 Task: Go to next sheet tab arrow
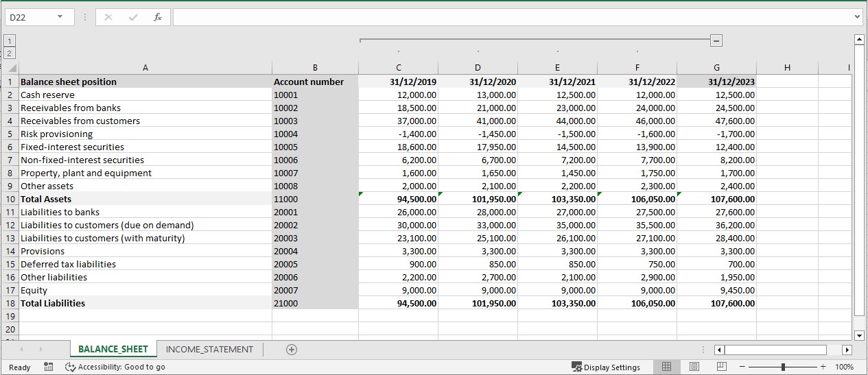[40, 350]
